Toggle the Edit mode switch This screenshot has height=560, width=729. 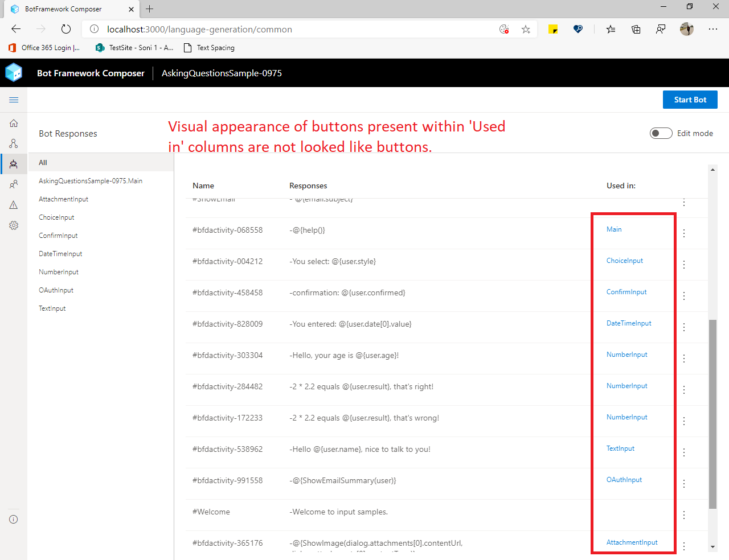point(661,133)
